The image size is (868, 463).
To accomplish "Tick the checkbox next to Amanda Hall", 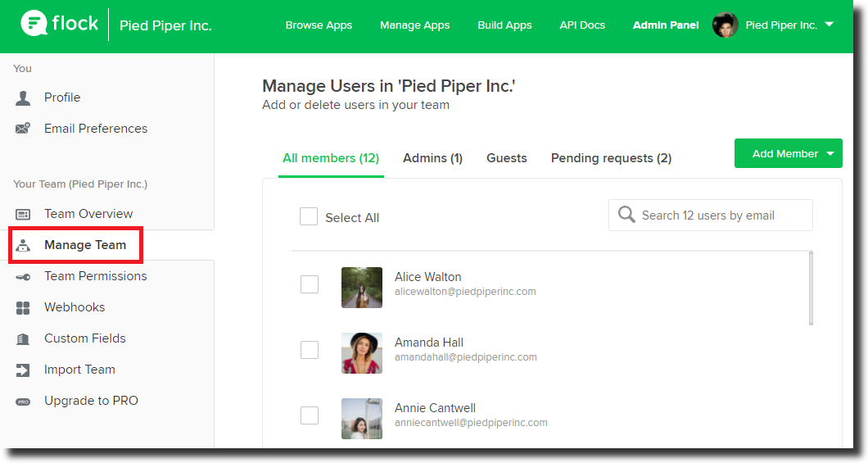I will (310, 349).
